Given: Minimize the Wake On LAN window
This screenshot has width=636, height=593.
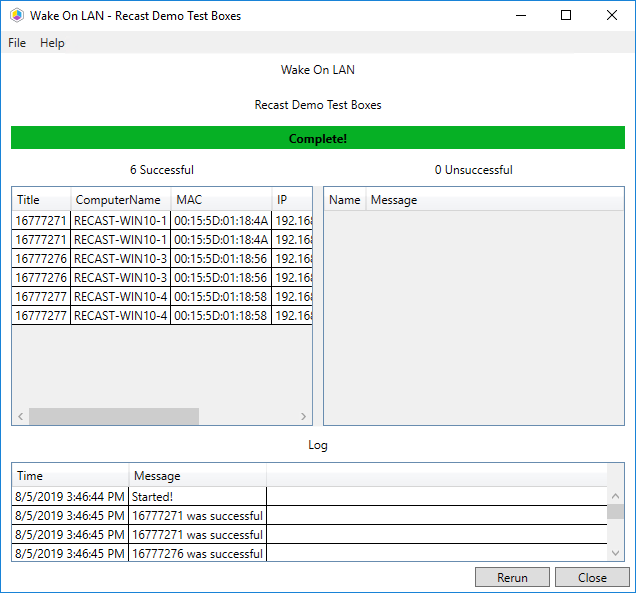Looking at the screenshot, I should (x=521, y=15).
